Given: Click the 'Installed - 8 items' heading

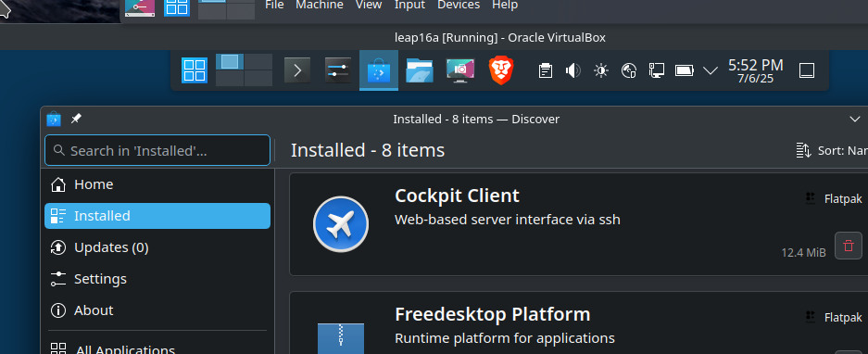Looking at the screenshot, I should click(368, 150).
